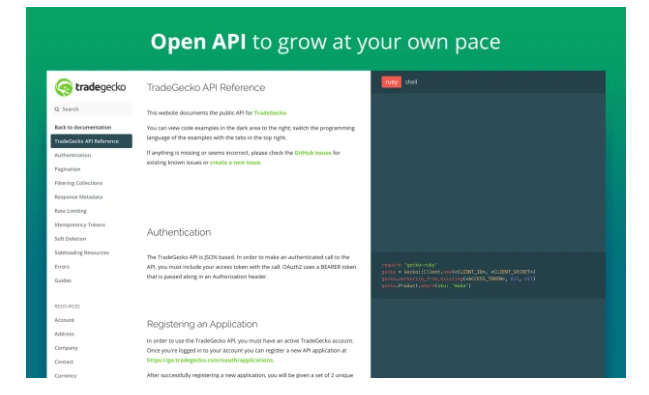Click the TradeGecko gecko logo icon

coord(64,87)
